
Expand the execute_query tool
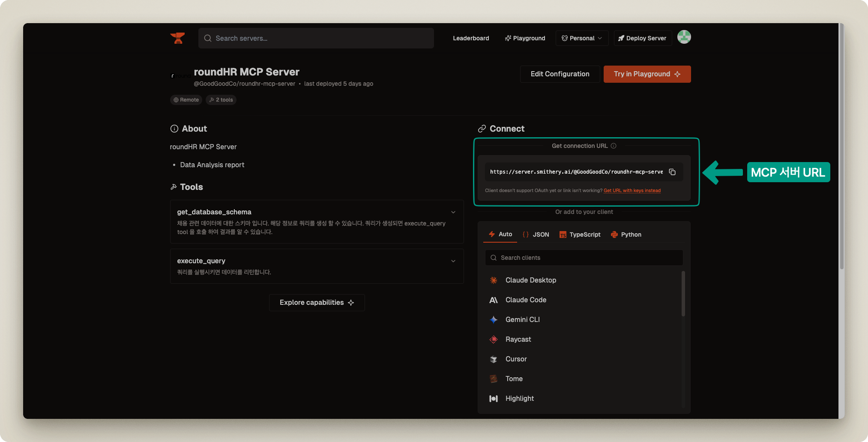coord(453,261)
